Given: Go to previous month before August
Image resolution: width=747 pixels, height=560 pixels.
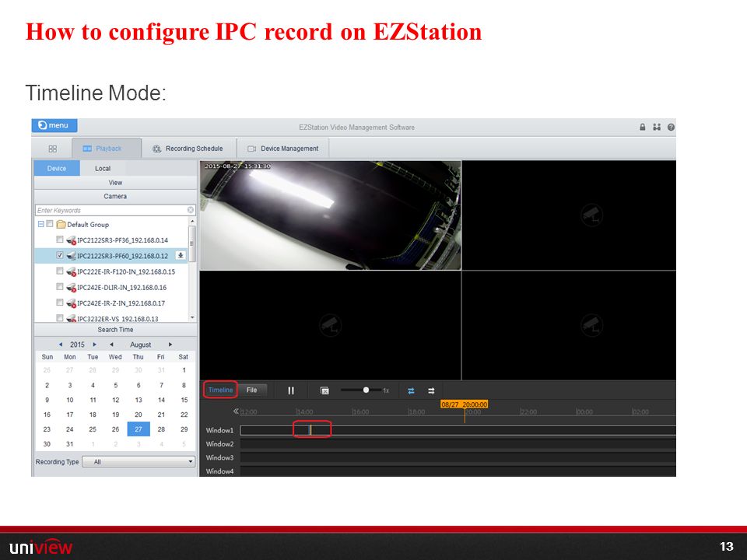Looking at the screenshot, I should point(111,345).
